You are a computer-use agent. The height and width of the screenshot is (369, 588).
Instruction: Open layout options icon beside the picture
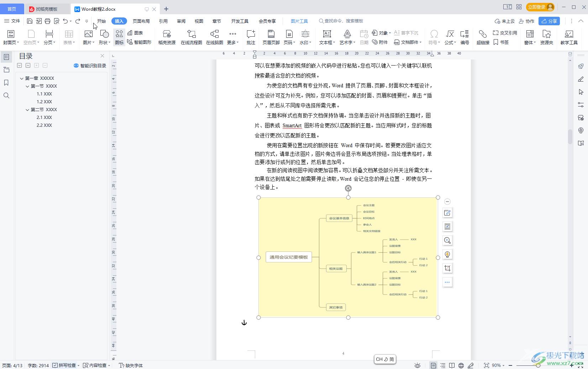pos(447,227)
